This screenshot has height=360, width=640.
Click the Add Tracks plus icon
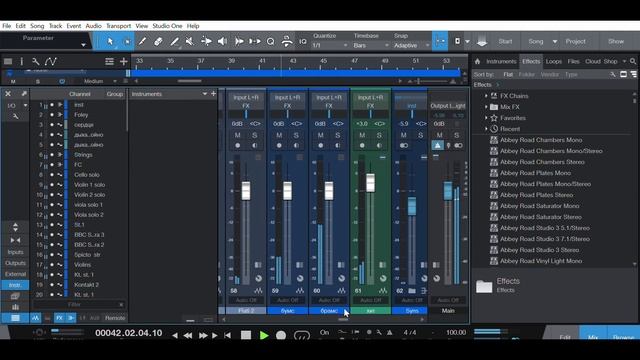click(x=123, y=62)
